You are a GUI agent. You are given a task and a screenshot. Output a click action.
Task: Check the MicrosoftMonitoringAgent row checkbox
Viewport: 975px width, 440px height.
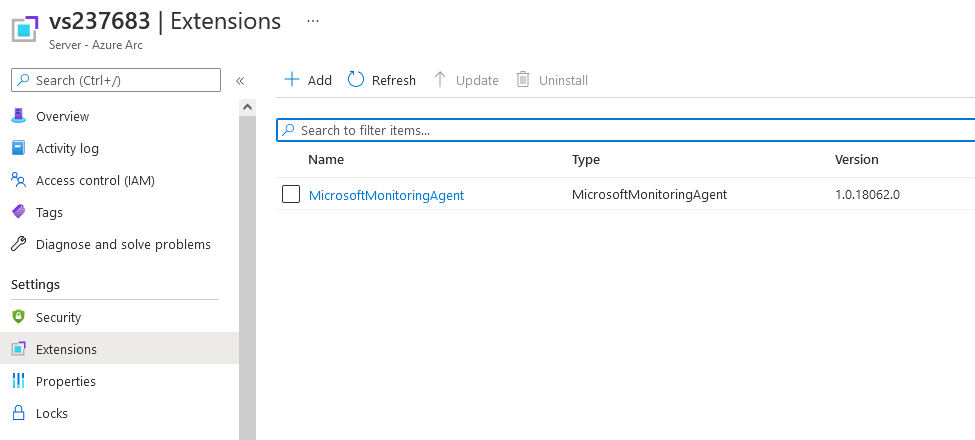point(291,195)
